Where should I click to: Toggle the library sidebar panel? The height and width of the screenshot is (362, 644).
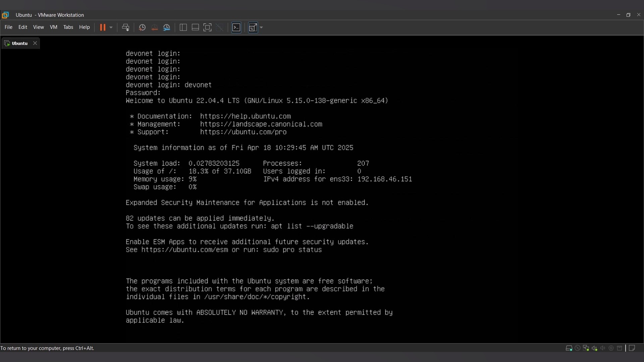click(183, 27)
